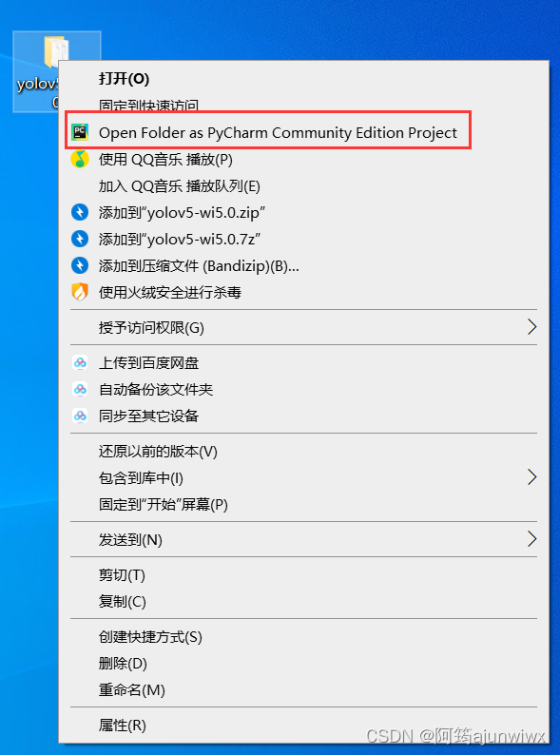This screenshot has height=755, width=560.
Task: Click the QQ Music icon
Action: pyautogui.click(x=80, y=159)
